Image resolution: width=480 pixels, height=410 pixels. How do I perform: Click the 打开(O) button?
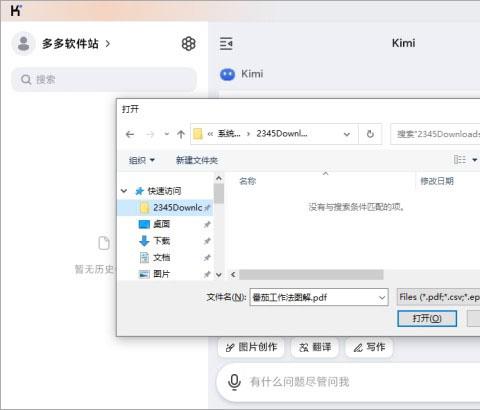[427, 318]
